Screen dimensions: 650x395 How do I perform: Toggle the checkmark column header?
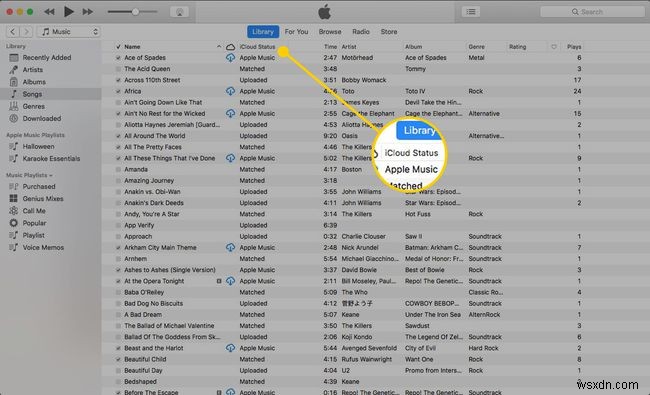[118, 47]
